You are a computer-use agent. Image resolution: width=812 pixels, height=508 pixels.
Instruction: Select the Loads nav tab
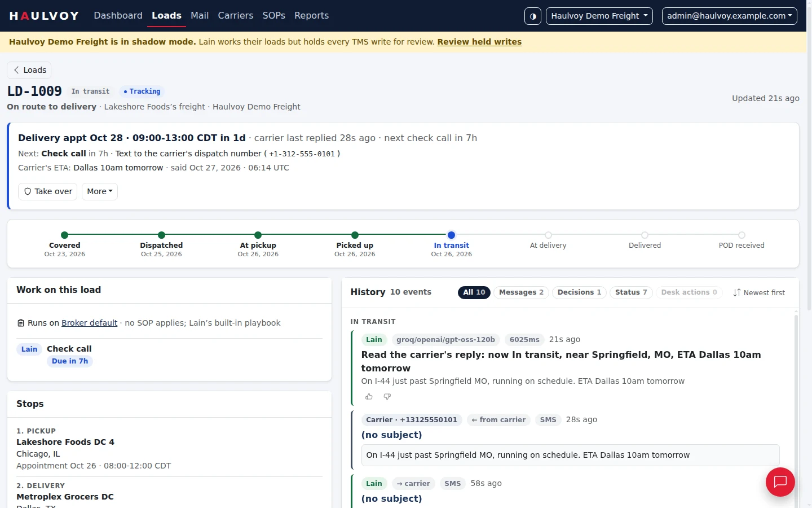pos(166,16)
